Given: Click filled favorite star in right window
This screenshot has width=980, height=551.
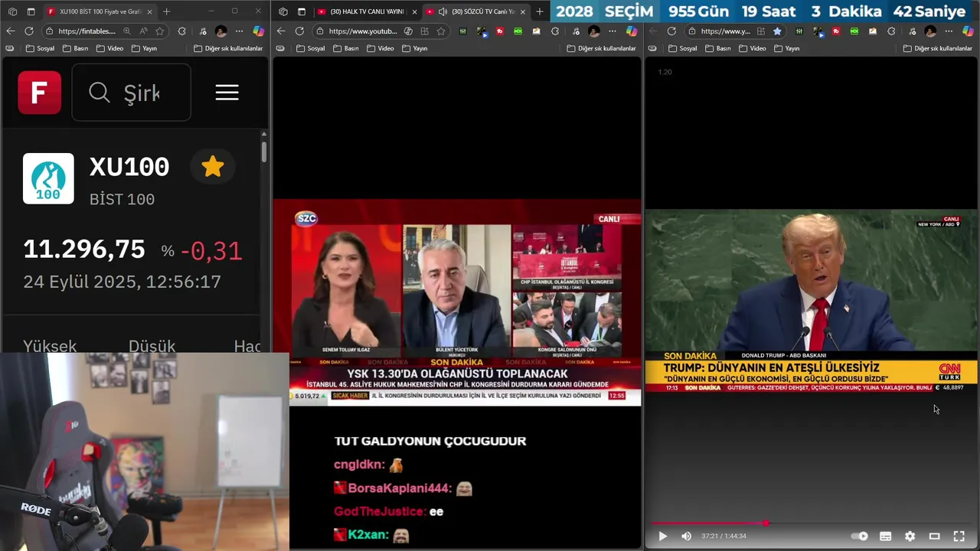Looking at the screenshot, I should click(777, 31).
